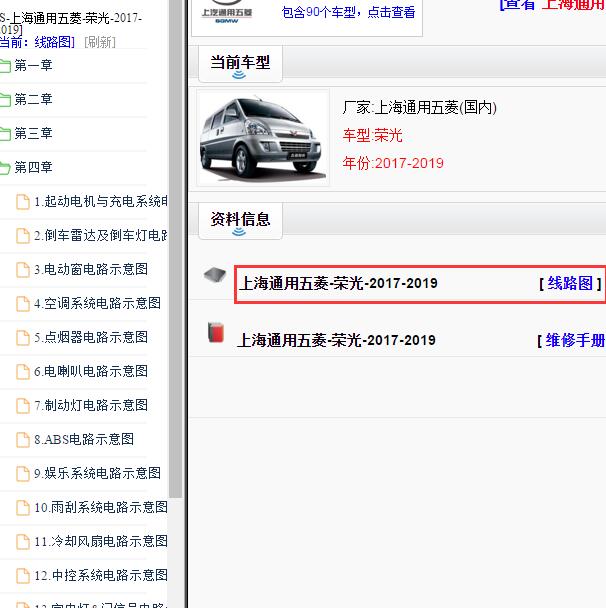The width and height of the screenshot is (606, 608).
Task: Click page icon for 4.空调系统电路示意图
Action: pos(22,304)
